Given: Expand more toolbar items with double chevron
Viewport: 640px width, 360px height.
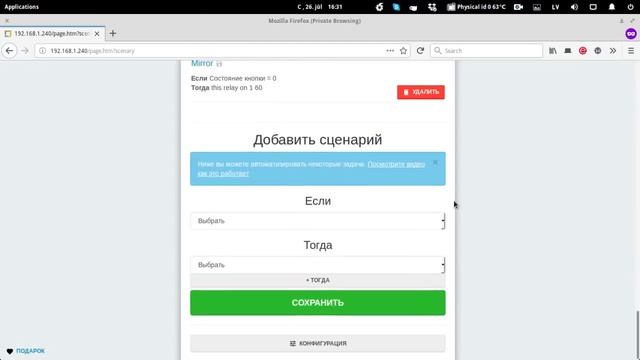Looking at the screenshot, I should [613, 51].
